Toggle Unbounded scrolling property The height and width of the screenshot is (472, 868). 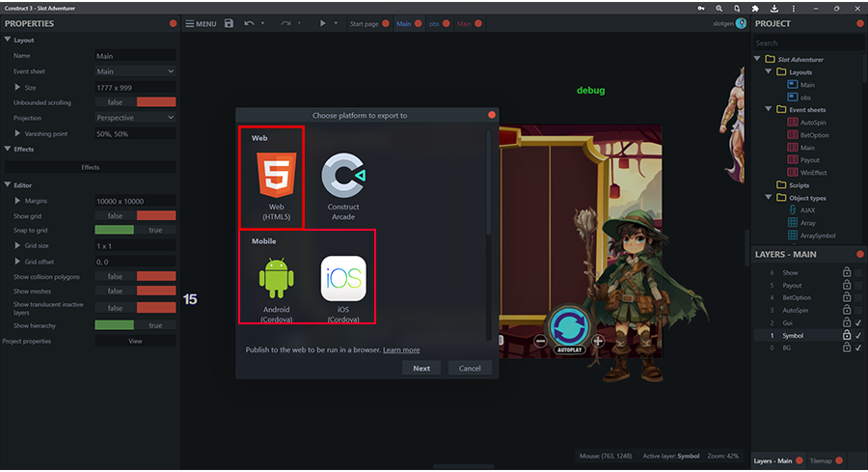pos(135,102)
